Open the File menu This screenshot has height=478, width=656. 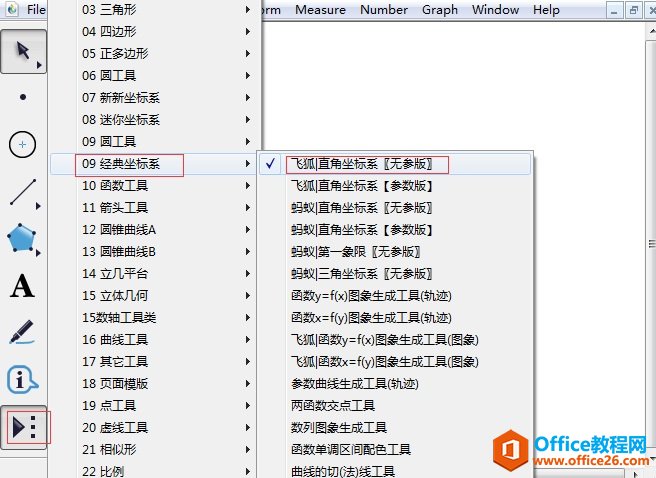pos(36,10)
